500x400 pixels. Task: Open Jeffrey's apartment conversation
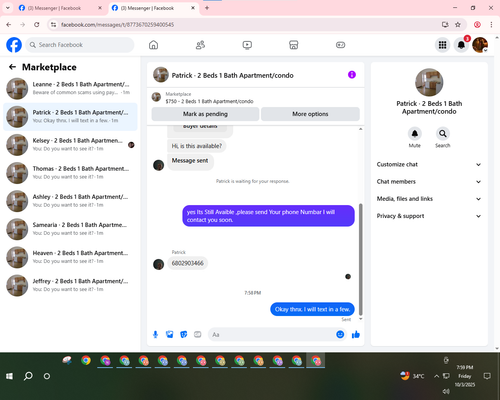[x=70, y=285]
